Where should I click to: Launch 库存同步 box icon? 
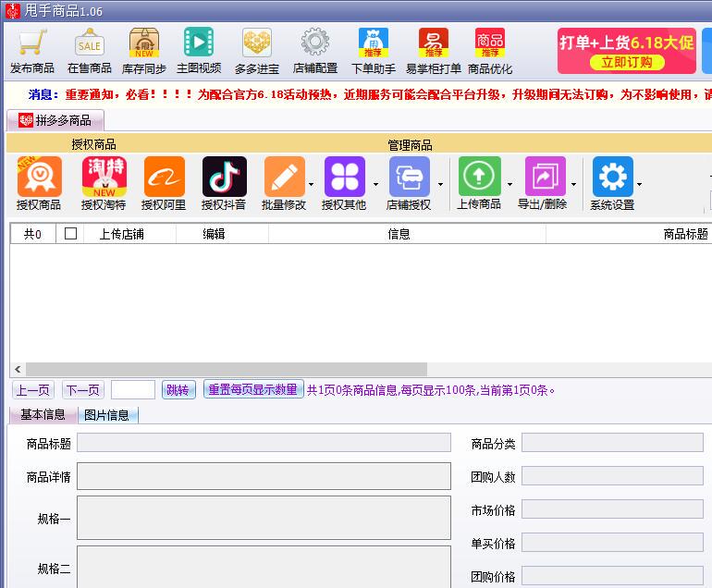pos(144,43)
